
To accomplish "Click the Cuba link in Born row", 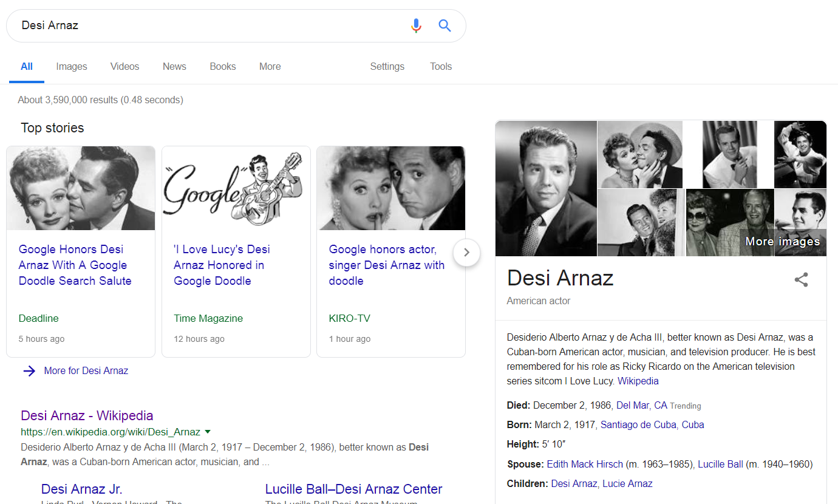I will click(x=693, y=424).
